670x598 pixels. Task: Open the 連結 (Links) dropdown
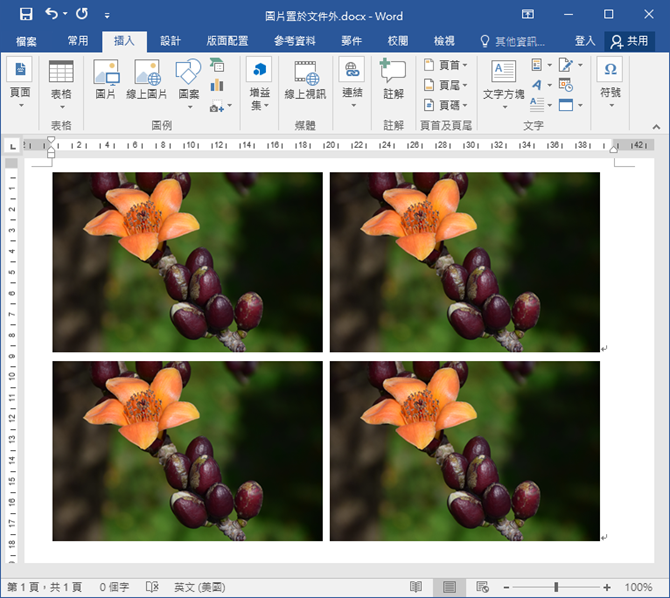pos(352,83)
